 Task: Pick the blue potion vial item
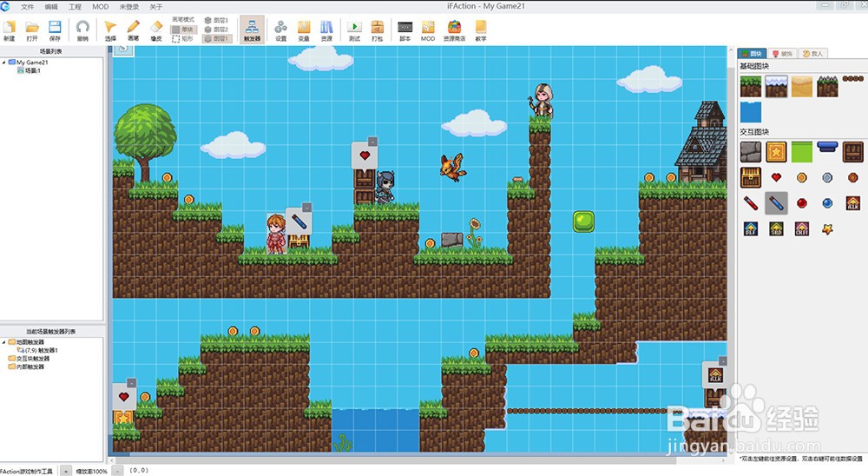tap(776, 203)
